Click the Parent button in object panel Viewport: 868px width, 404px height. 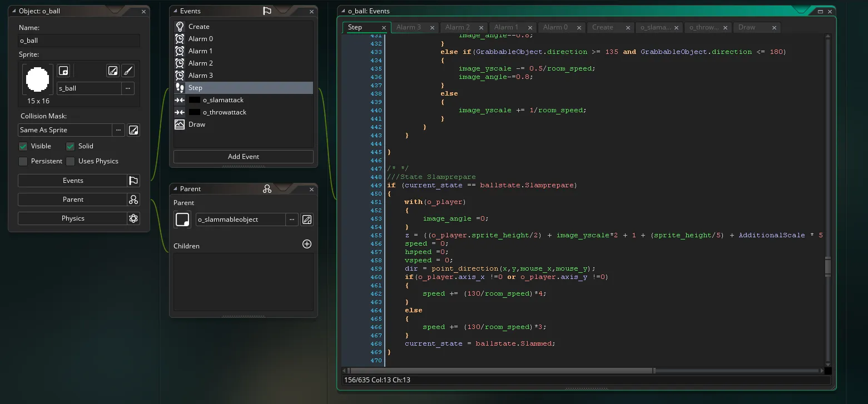coord(73,199)
